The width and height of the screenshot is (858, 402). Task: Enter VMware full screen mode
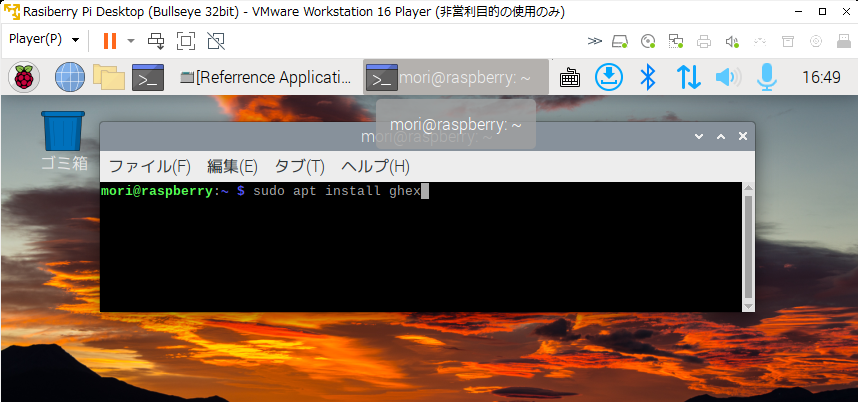(186, 40)
